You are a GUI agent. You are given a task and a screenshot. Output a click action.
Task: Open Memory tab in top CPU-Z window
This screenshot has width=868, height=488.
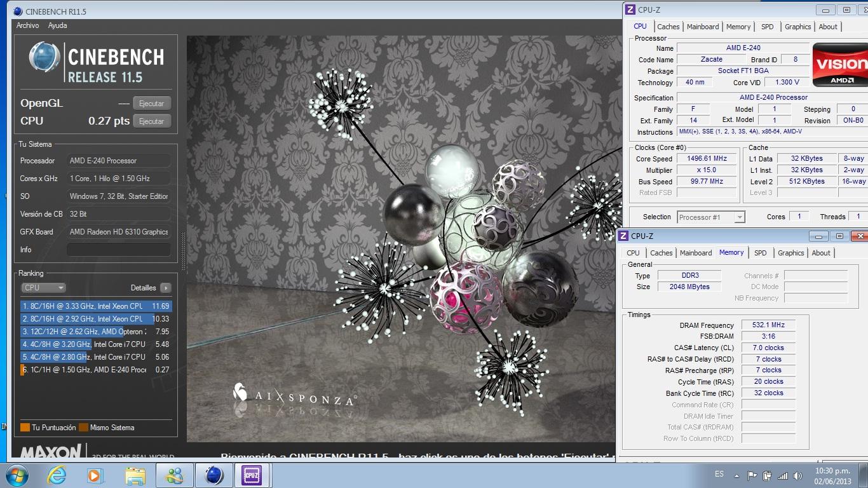738,27
